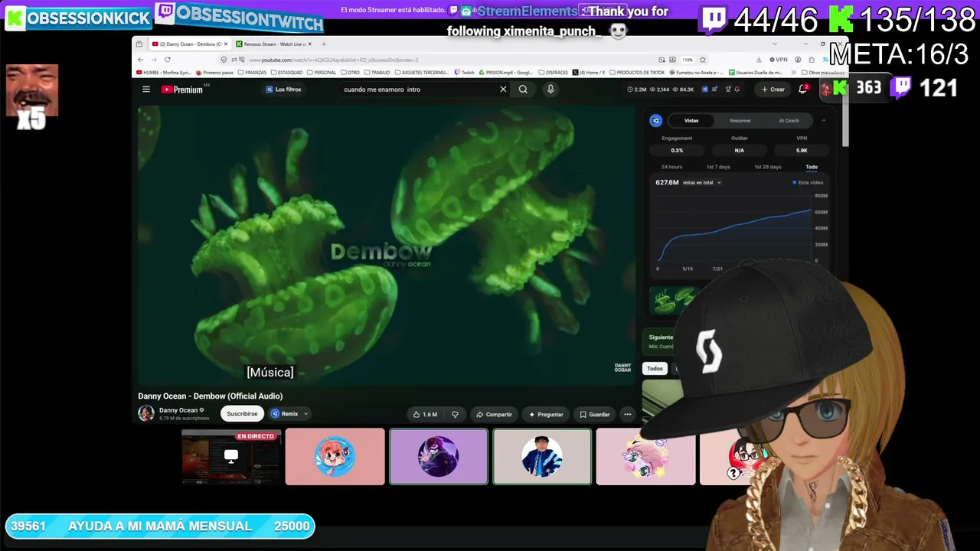Open the PERSONAL bookmarks folder
Image resolution: width=980 pixels, height=551 pixels.
pos(322,73)
